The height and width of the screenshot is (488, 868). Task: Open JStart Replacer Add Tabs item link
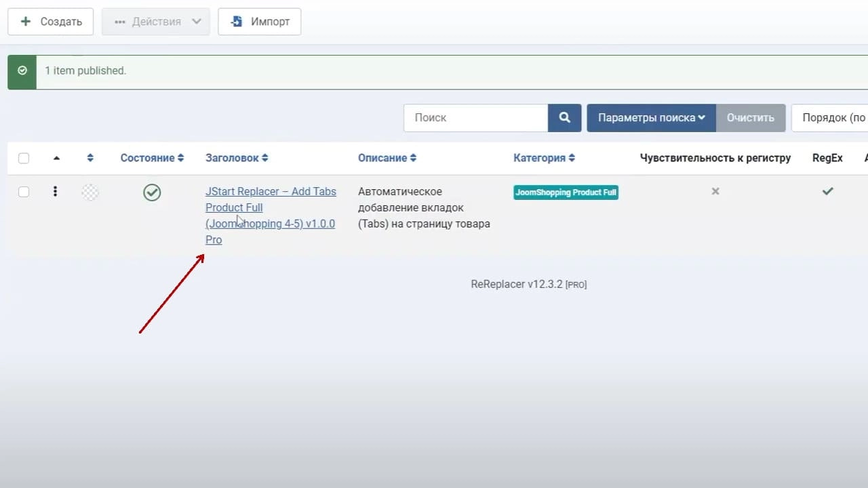[271, 216]
